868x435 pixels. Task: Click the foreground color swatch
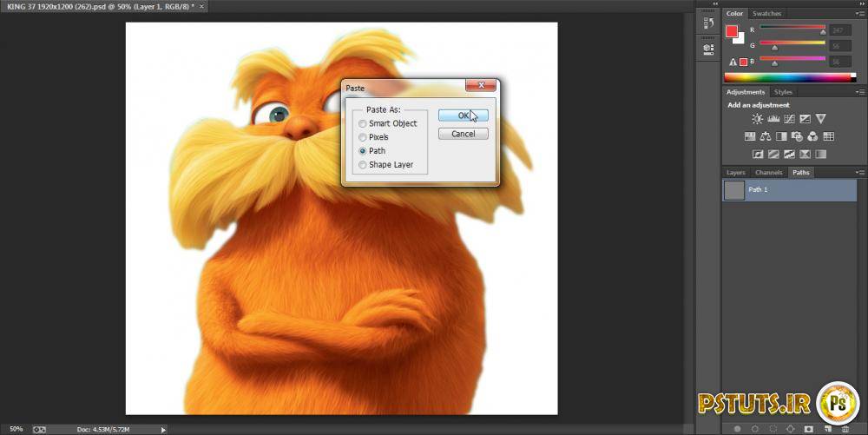[x=732, y=31]
